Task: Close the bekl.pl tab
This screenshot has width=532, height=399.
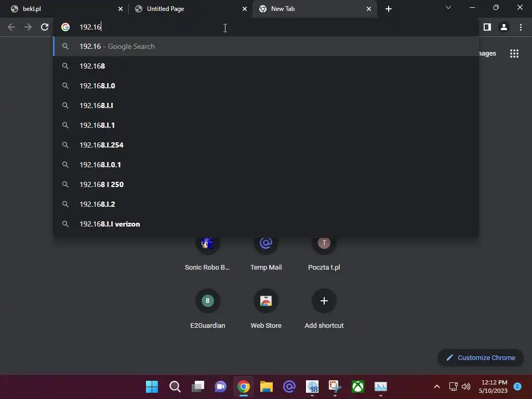Action: [121, 9]
